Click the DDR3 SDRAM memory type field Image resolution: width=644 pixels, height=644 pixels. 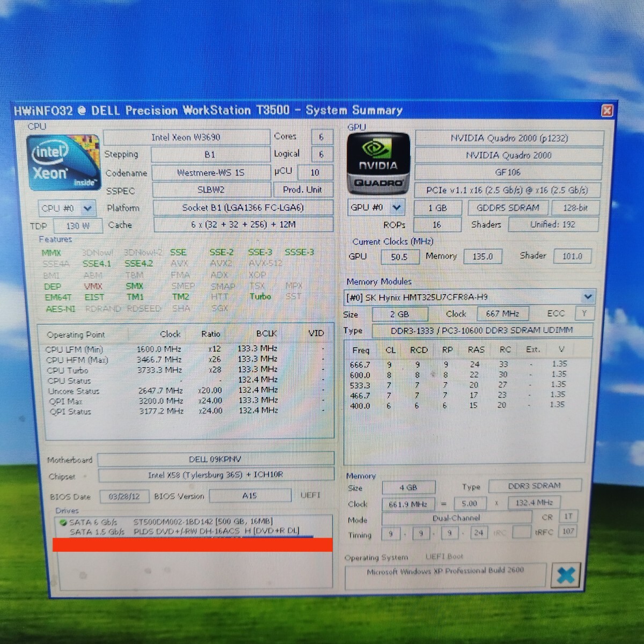click(x=535, y=486)
